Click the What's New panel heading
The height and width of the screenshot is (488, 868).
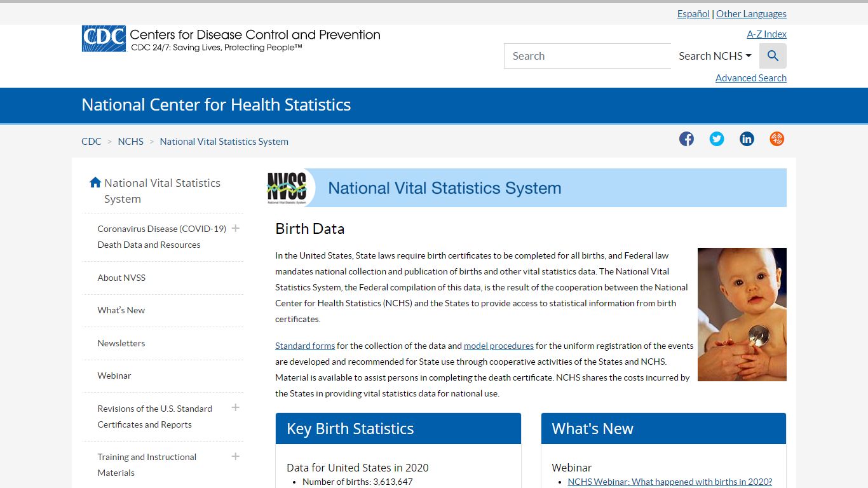click(593, 429)
